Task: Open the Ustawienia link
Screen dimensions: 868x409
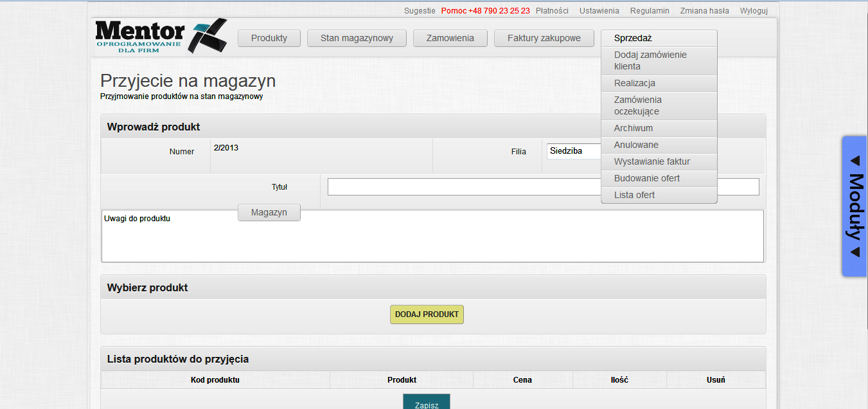Action: (x=599, y=11)
